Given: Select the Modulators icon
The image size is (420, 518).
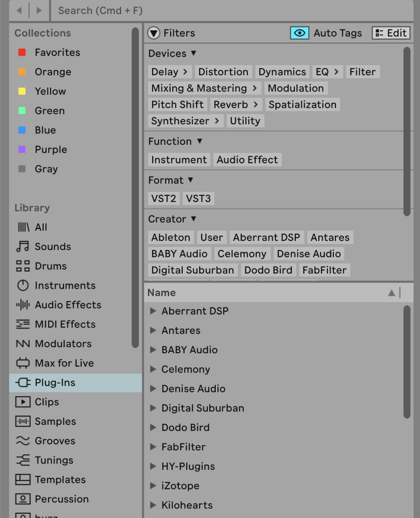Looking at the screenshot, I should (23, 344).
